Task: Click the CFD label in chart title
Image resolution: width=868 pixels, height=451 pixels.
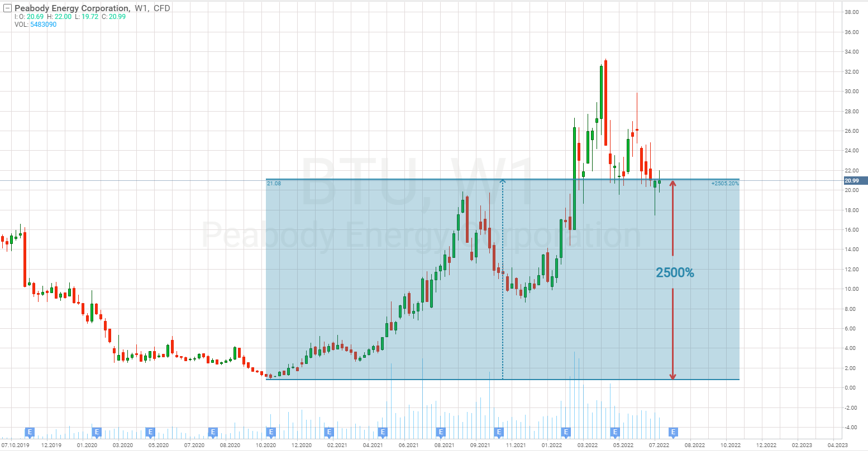Action: click(x=162, y=8)
